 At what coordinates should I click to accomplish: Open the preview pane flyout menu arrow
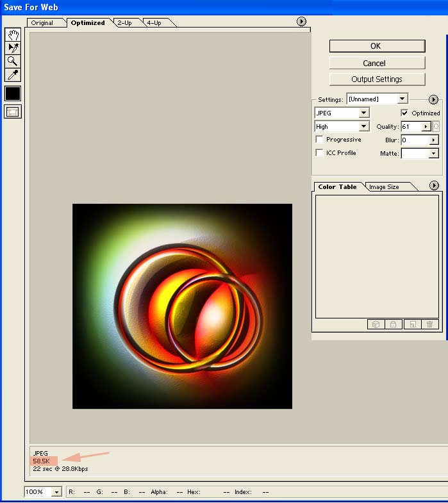pyautogui.click(x=301, y=22)
